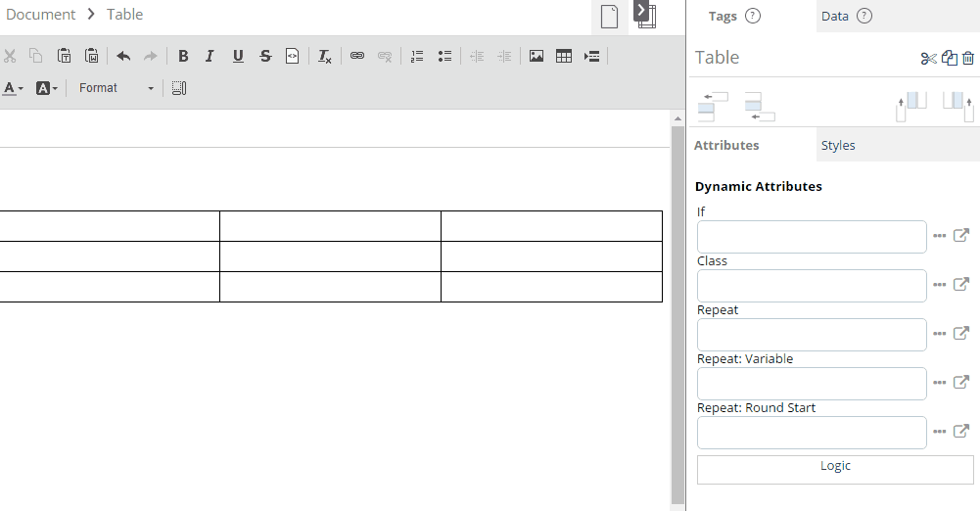Click into the Class input field

(812, 286)
